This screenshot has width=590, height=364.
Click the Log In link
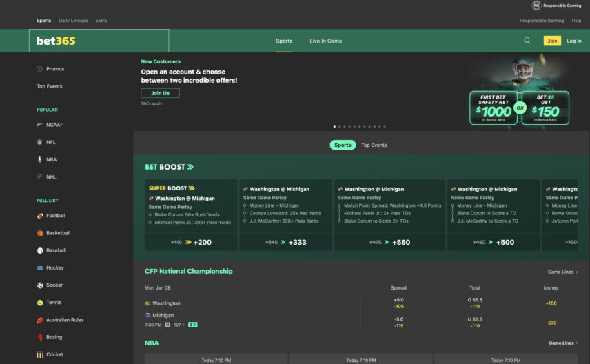point(574,41)
